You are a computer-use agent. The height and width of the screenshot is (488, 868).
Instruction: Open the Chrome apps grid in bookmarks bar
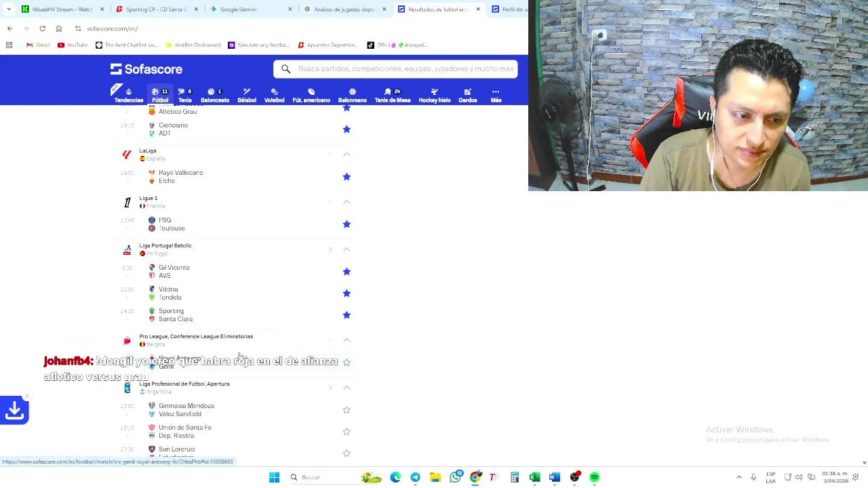(9, 45)
